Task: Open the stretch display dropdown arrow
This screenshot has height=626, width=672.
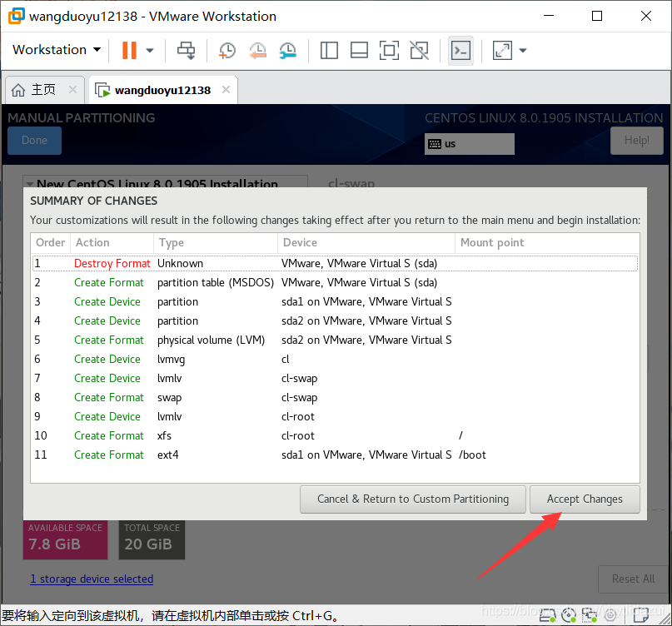Action: tap(522, 50)
